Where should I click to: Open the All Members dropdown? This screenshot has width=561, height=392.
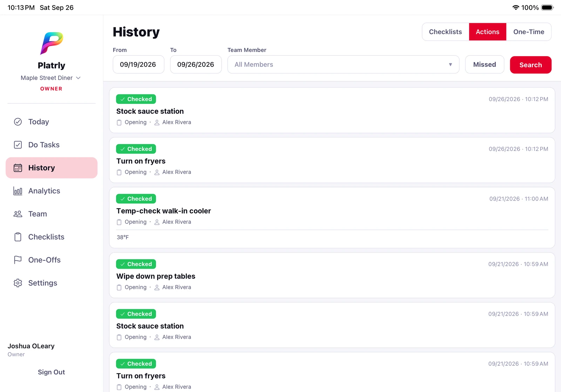(x=343, y=65)
